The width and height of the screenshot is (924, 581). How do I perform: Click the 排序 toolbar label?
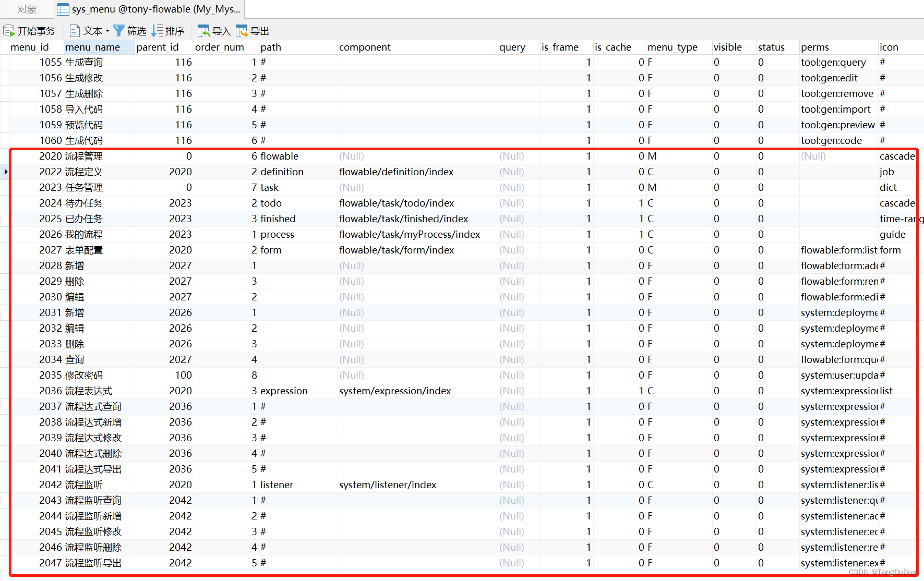point(175,31)
